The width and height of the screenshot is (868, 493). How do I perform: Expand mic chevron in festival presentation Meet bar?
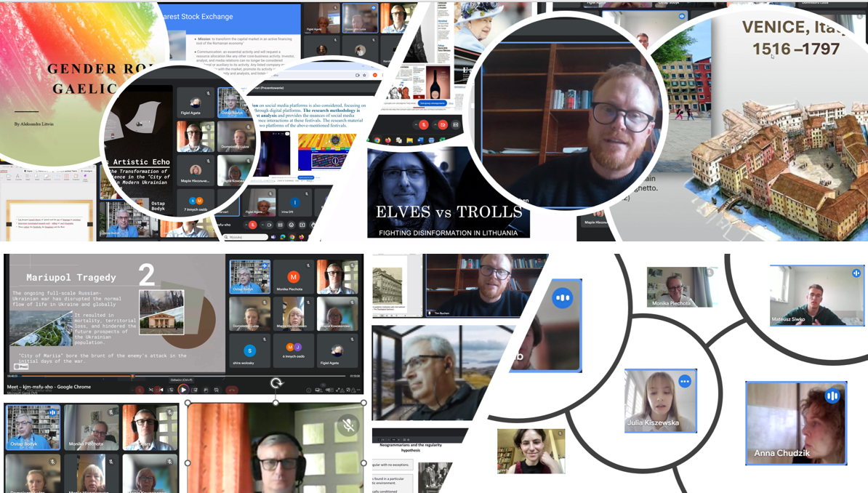(246, 225)
